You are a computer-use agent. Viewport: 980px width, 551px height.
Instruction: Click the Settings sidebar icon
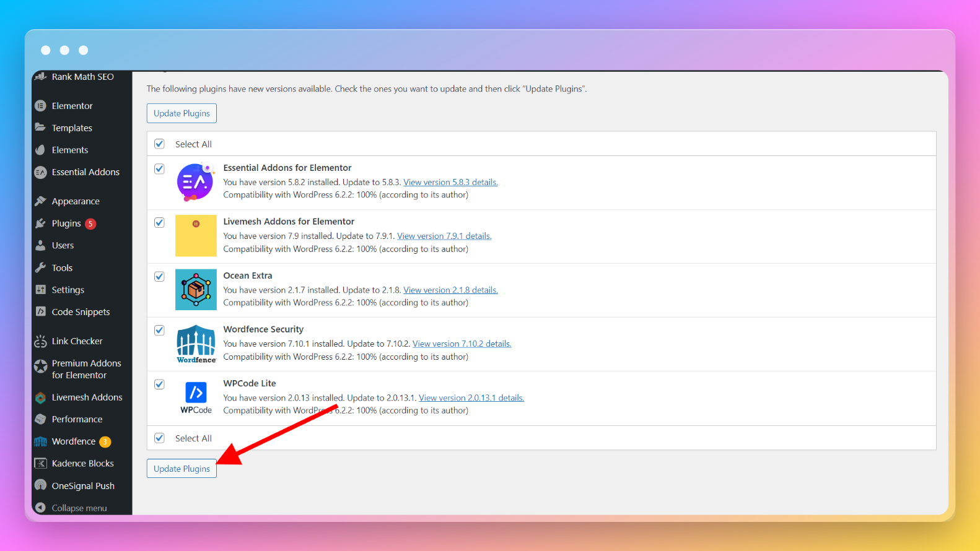coord(41,290)
